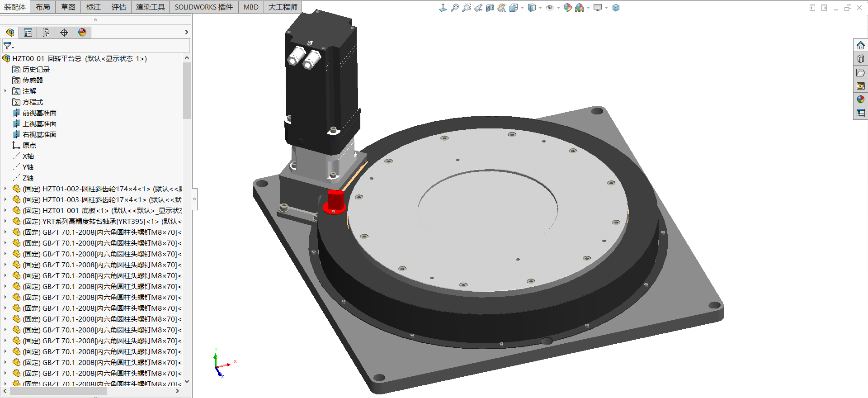
Task: Switch to the 评估 tab
Action: coord(119,7)
